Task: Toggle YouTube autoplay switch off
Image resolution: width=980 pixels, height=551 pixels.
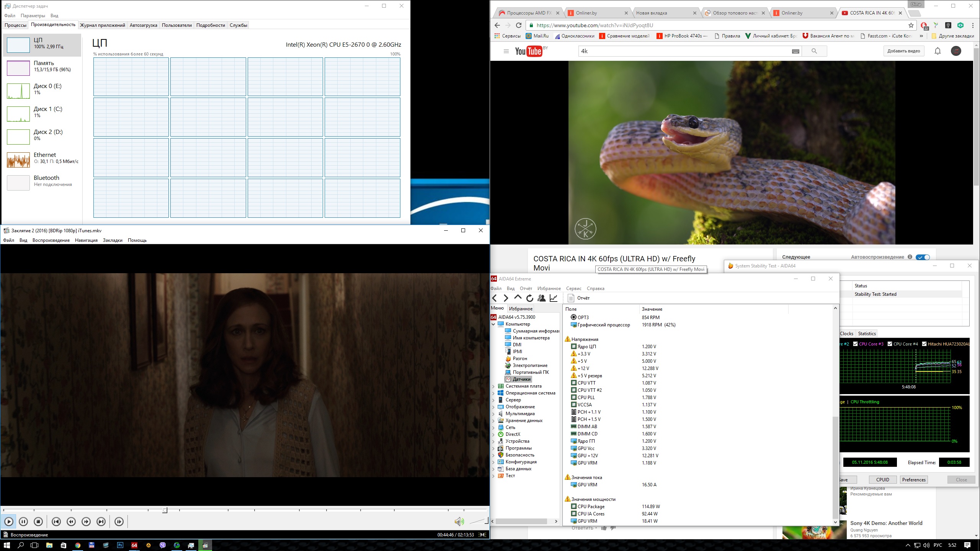Action: (923, 257)
